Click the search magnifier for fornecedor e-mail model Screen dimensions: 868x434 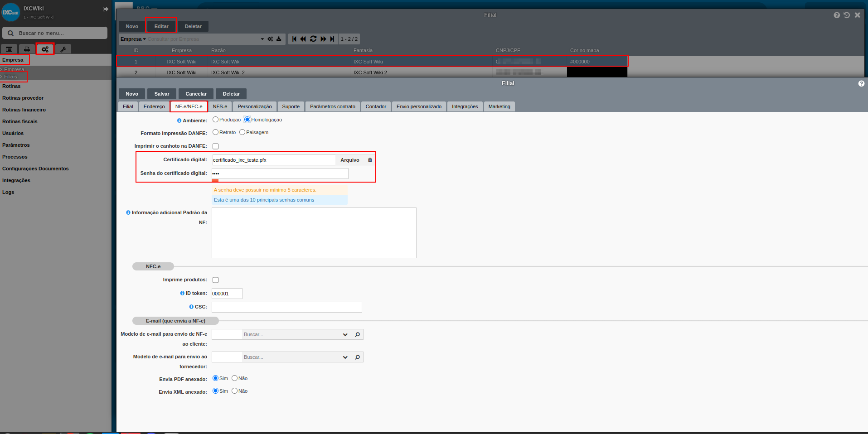click(x=358, y=357)
